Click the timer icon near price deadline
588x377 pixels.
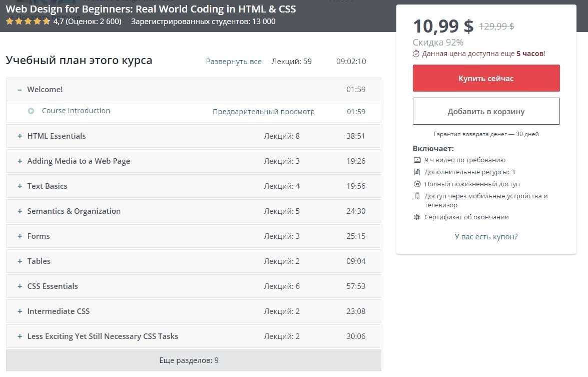[416, 54]
